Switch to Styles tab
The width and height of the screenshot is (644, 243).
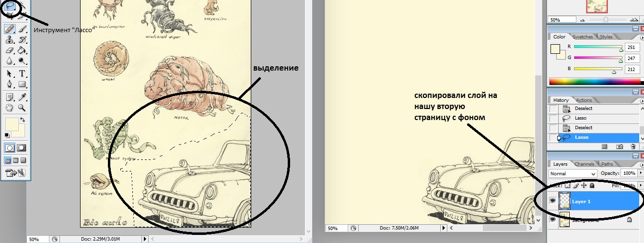[x=606, y=36]
